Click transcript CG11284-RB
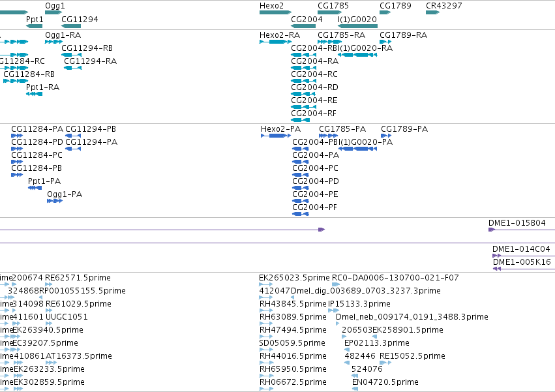555x392 pixels. 16,81
